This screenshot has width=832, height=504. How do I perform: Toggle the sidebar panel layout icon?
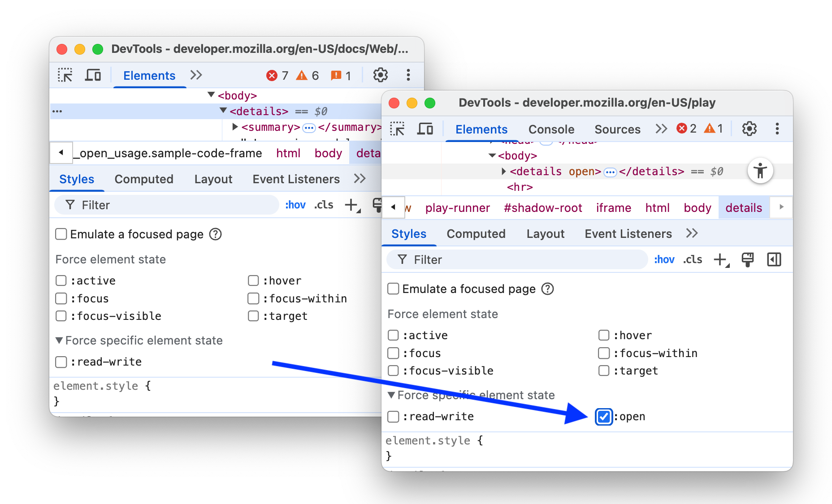click(x=774, y=259)
